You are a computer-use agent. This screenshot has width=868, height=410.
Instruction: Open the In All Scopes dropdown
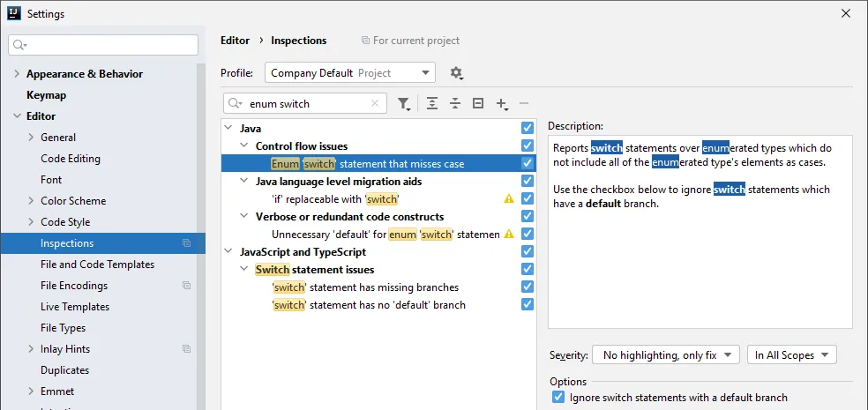click(791, 355)
